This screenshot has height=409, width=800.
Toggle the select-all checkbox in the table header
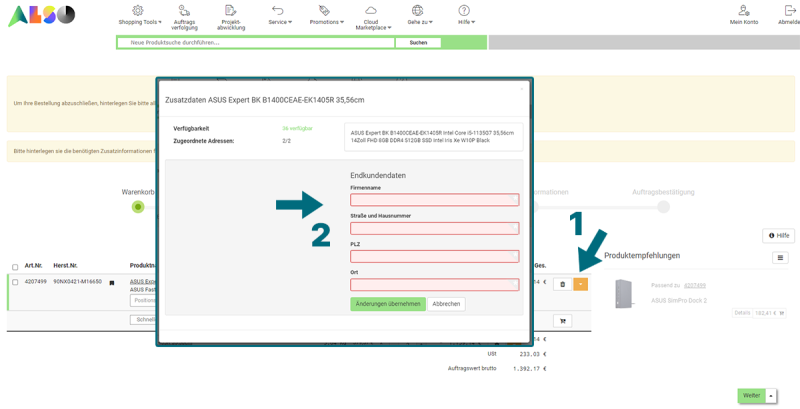[14, 267]
